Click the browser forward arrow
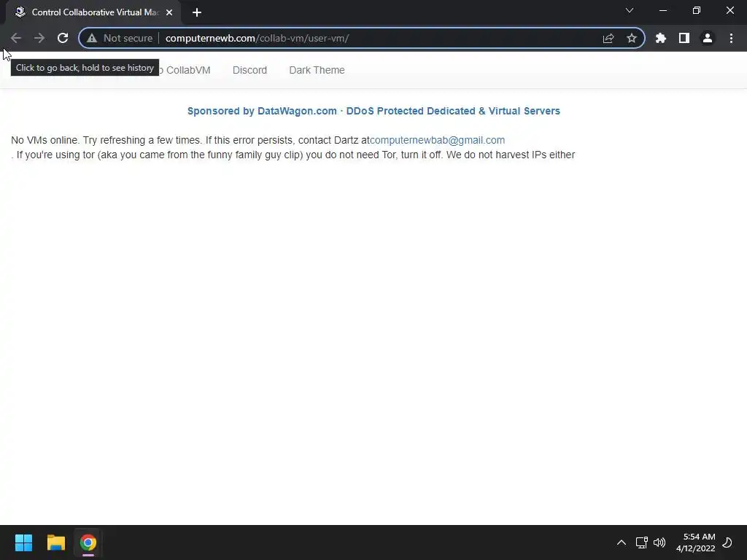The height and width of the screenshot is (560, 747). click(39, 38)
